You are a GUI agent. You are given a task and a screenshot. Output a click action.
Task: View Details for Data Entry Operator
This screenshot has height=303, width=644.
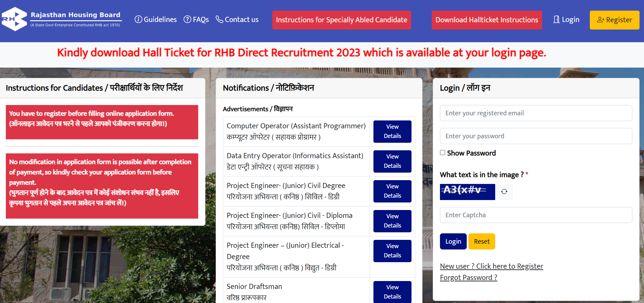pos(392,161)
